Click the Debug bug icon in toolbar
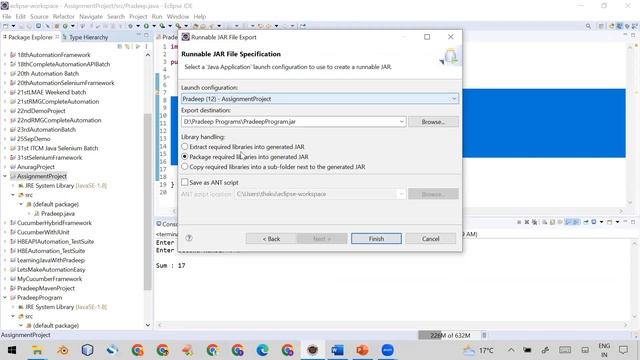 [130, 26]
